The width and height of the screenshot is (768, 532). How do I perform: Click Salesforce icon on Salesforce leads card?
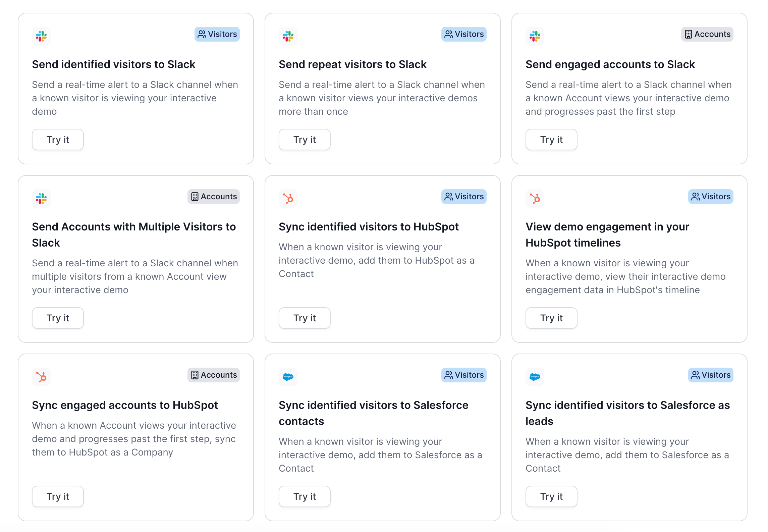pyautogui.click(x=535, y=377)
